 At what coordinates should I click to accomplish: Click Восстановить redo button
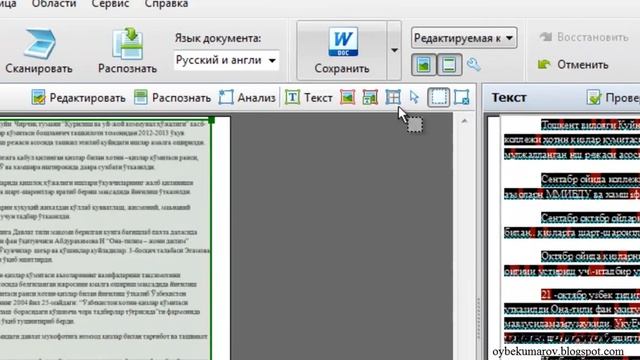point(583,37)
